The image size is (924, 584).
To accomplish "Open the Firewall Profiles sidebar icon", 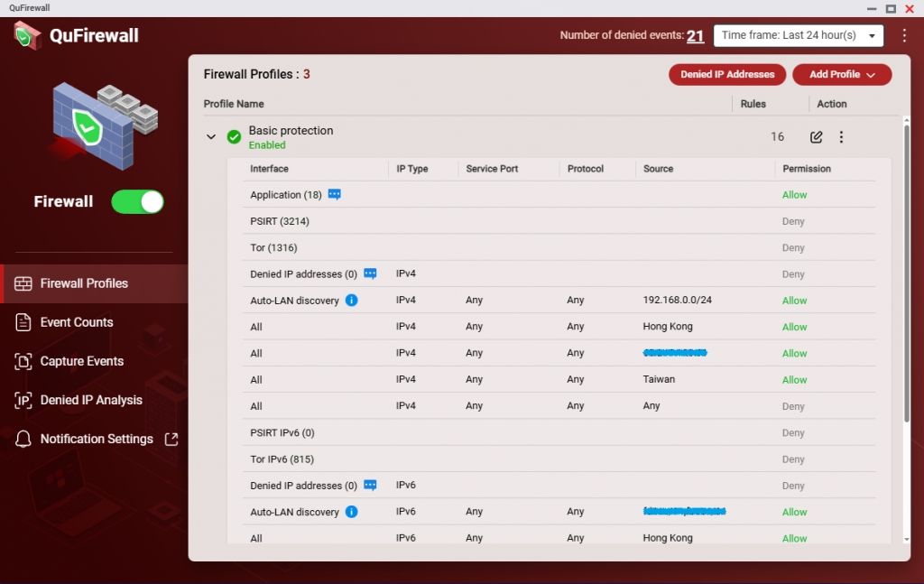I will pos(23,283).
